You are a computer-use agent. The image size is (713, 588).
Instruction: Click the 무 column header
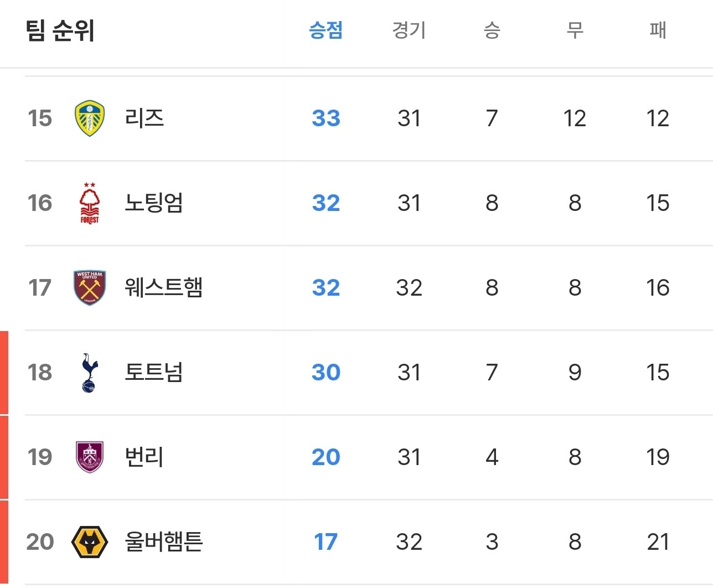click(575, 30)
